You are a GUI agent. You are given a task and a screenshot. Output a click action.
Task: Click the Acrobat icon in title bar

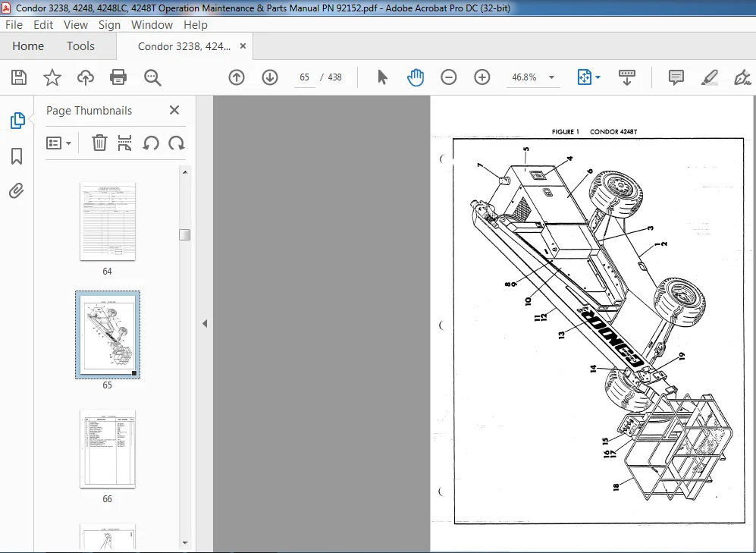6,8
